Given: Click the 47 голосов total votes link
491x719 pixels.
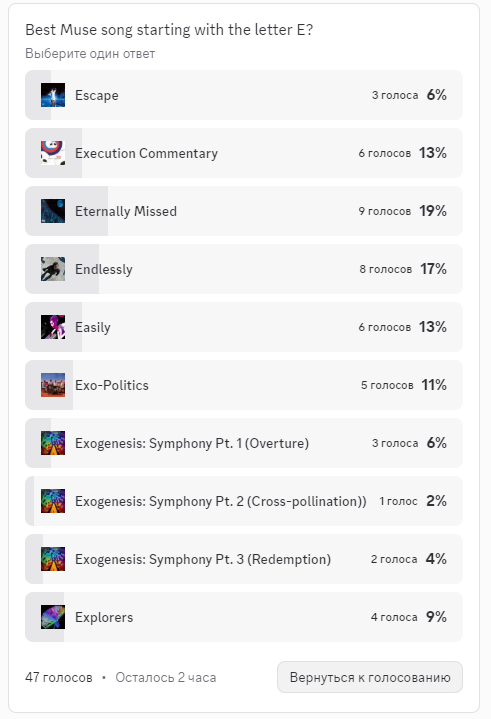Looking at the screenshot, I should 59,677.
